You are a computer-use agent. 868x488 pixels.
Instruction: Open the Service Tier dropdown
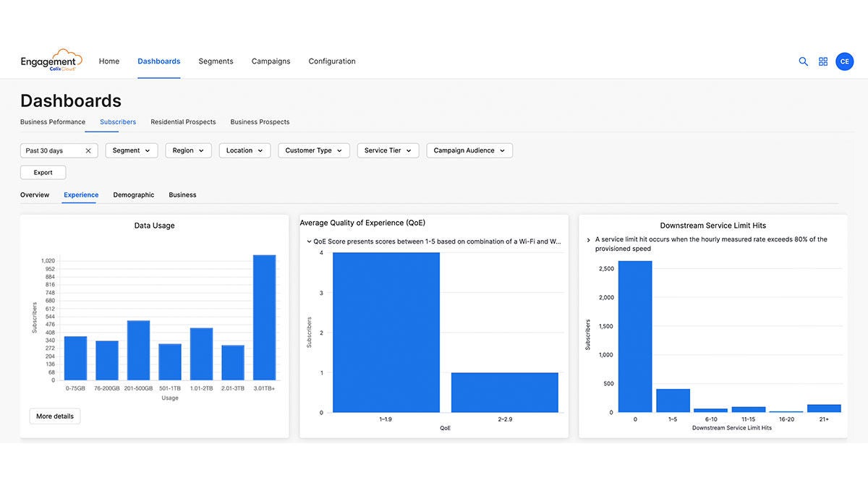click(388, 150)
